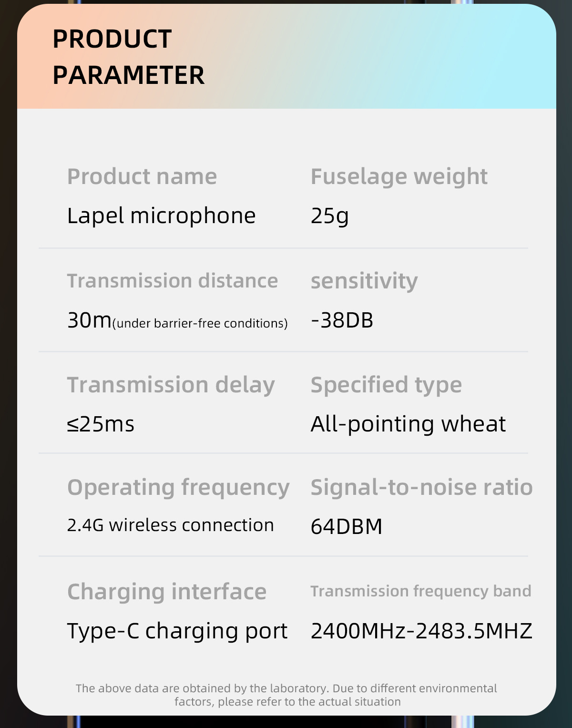
Task: Click the Type-C charging port text
Action: (177, 631)
